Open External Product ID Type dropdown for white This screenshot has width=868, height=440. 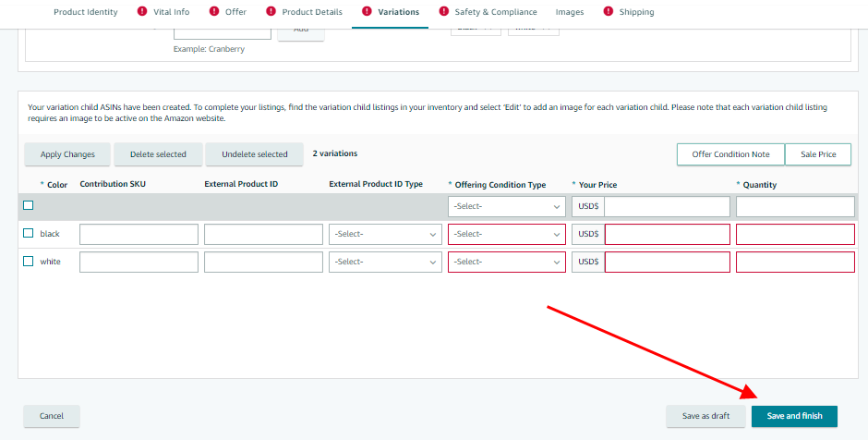tap(385, 262)
